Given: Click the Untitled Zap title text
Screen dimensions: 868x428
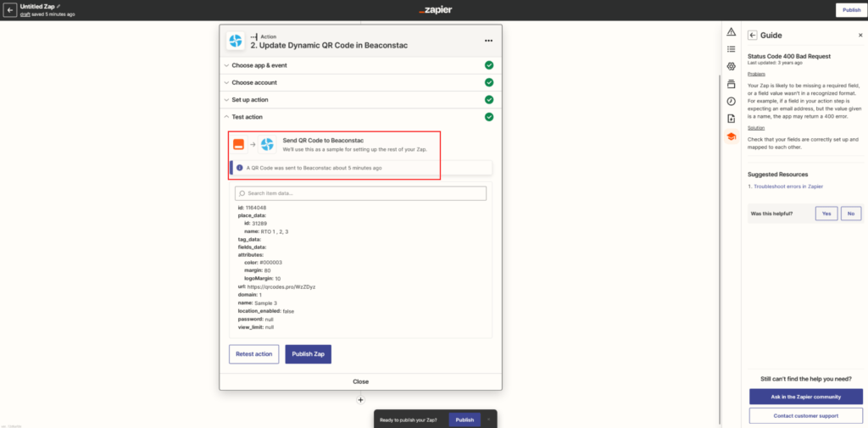Looking at the screenshot, I should pos(37,6).
